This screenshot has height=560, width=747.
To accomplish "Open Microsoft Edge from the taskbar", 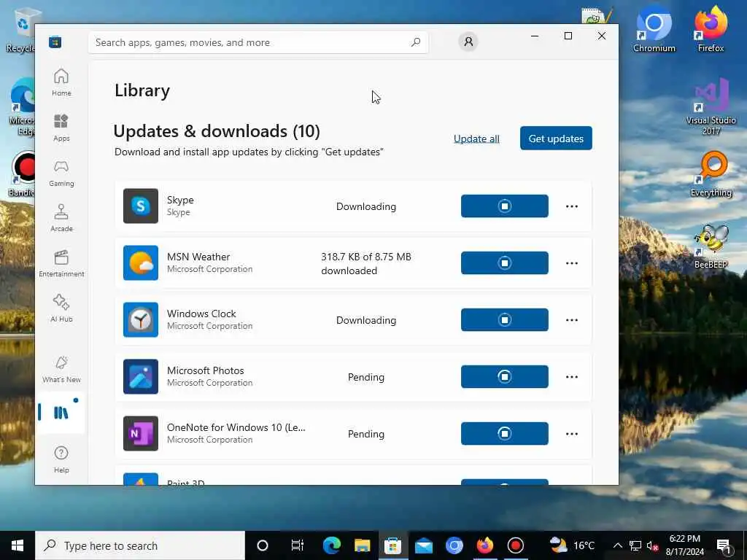I will [332, 545].
